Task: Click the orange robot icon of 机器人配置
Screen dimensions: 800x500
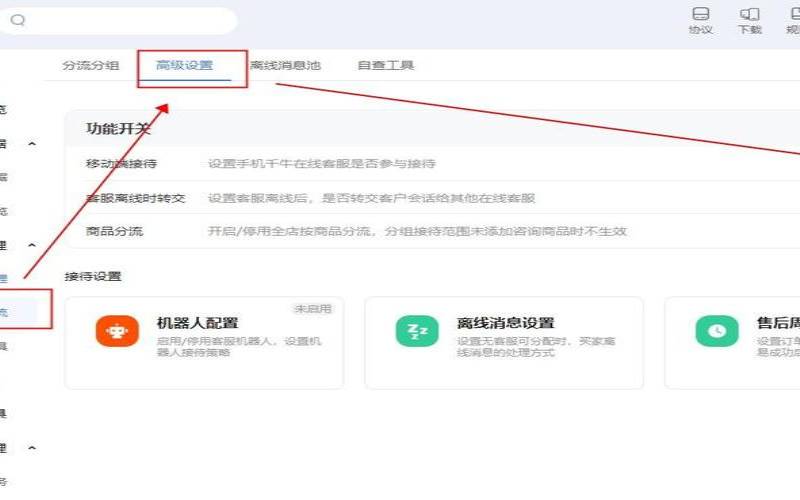Action: (117, 331)
